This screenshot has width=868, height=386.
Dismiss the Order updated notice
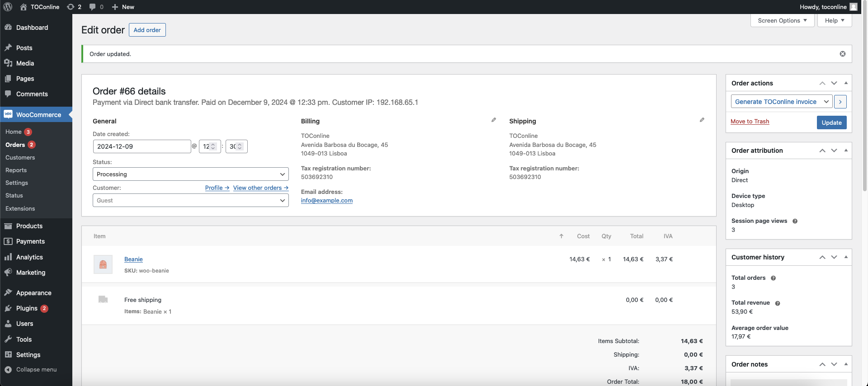843,54
